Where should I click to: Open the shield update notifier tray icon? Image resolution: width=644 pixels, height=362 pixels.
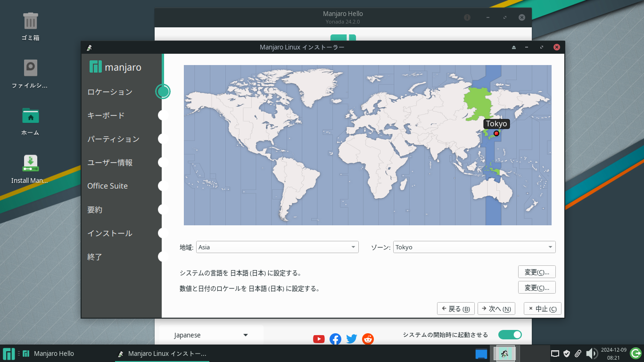pos(567,354)
